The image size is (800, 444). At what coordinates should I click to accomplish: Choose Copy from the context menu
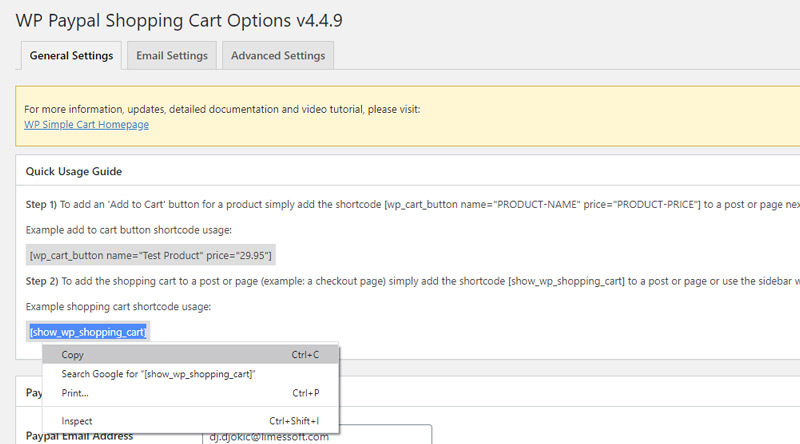pos(190,355)
